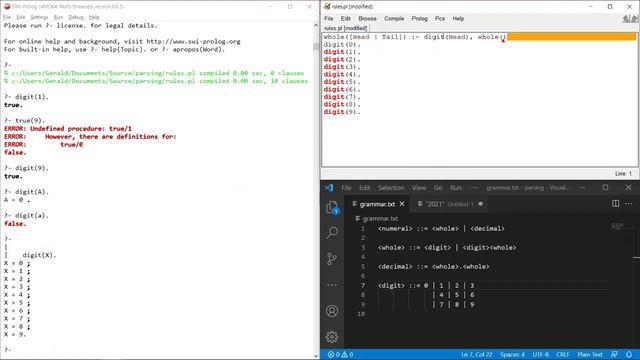Click the SWI-Prolog owl title icon
Image resolution: width=640 pixels, height=360 pixels.
pyautogui.click(x=7, y=7)
